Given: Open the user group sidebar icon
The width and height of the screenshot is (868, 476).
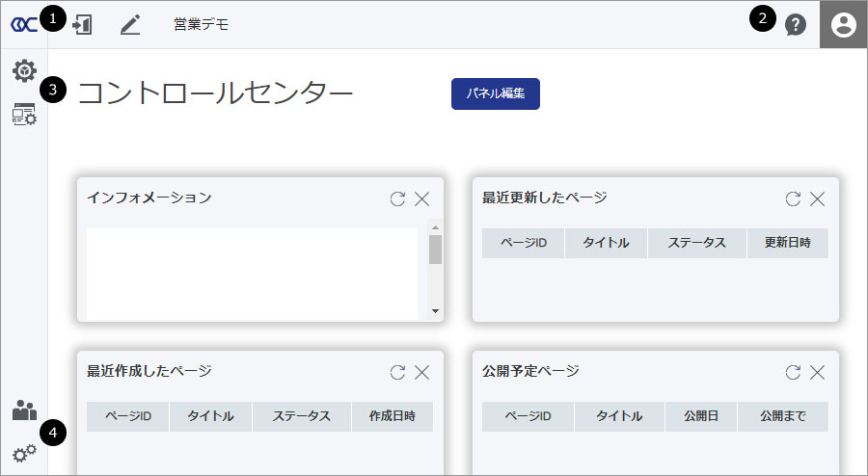Looking at the screenshot, I should click(x=24, y=410).
